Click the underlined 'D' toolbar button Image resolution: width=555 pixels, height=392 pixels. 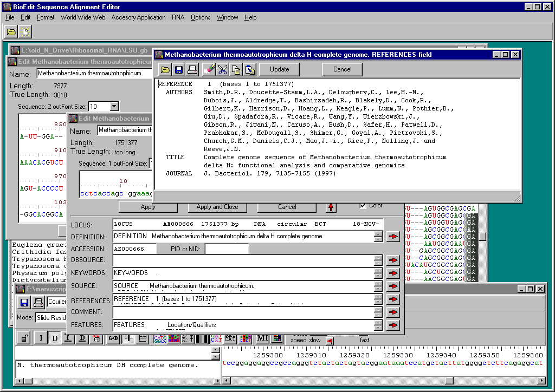pos(82,338)
